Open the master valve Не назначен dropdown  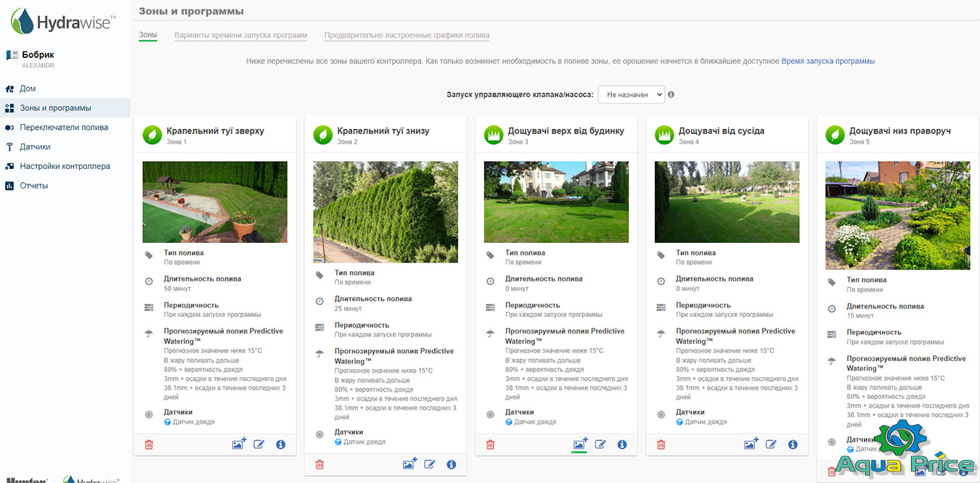(x=631, y=94)
